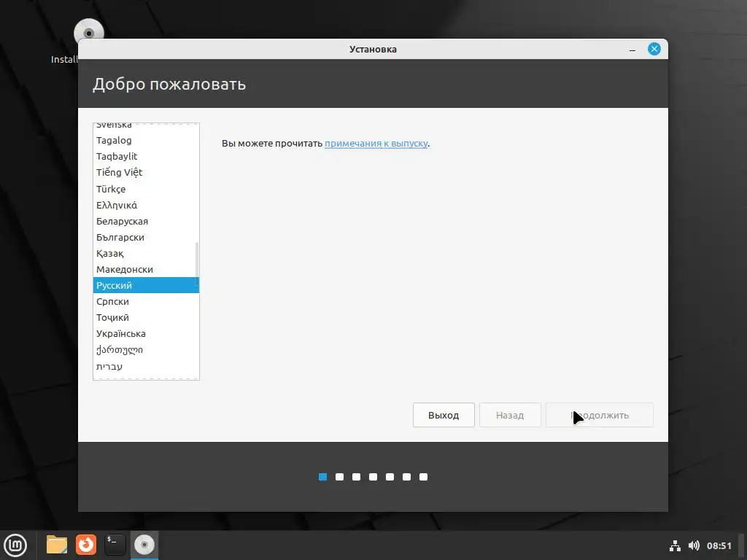Select Русский language row
Screen dimensions: 747x560
pyautogui.click(x=146, y=285)
